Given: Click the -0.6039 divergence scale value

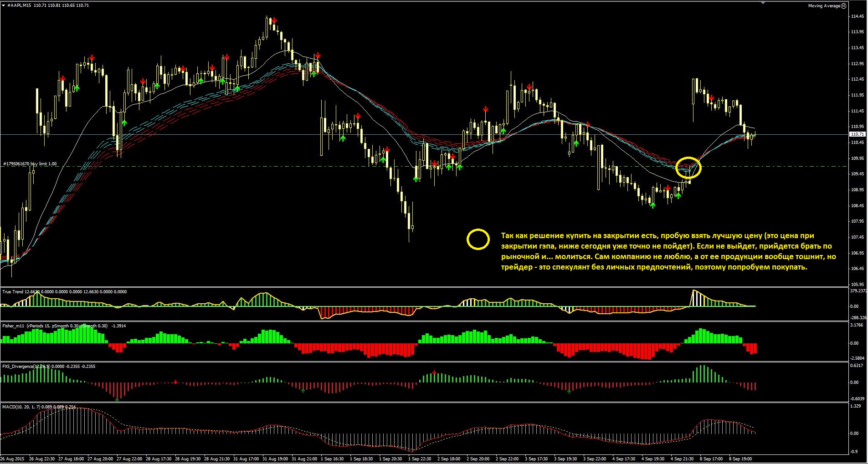Looking at the screenshot, I should click(858, 399).
